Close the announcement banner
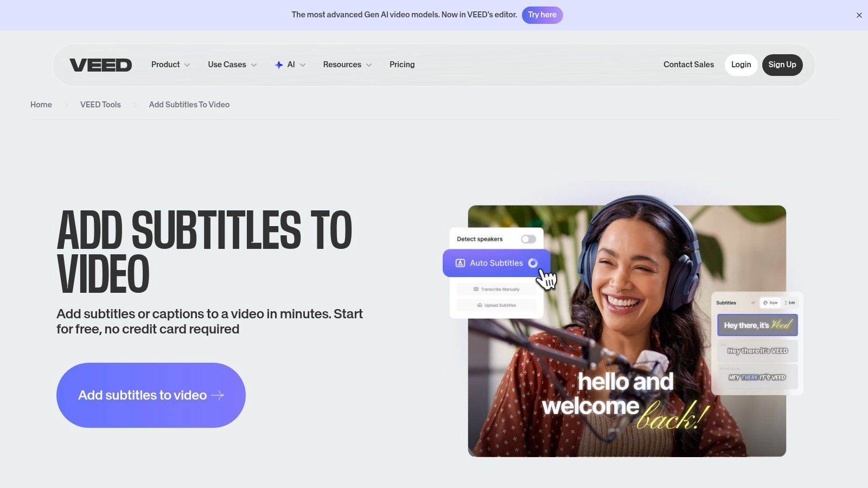The height and width of the screenshot is (488, 868). point(859,15)
